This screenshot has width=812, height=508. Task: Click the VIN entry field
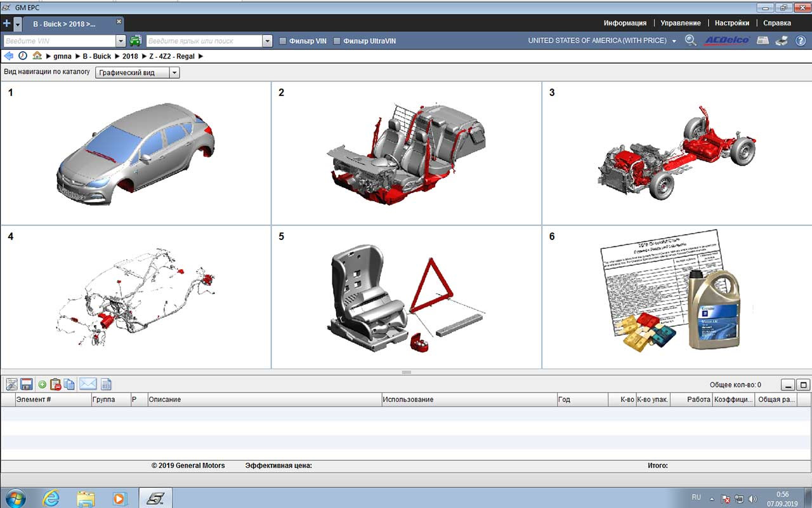(59, 41)
